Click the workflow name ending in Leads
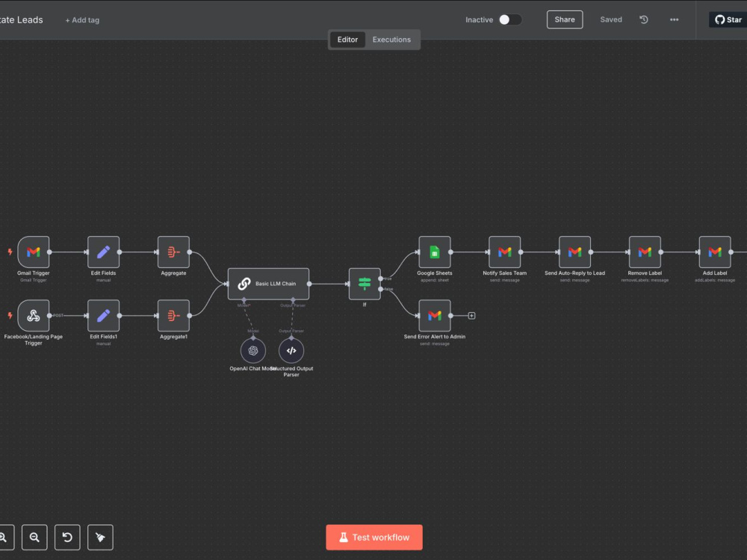747x560 pixels. tap(22, 19)
